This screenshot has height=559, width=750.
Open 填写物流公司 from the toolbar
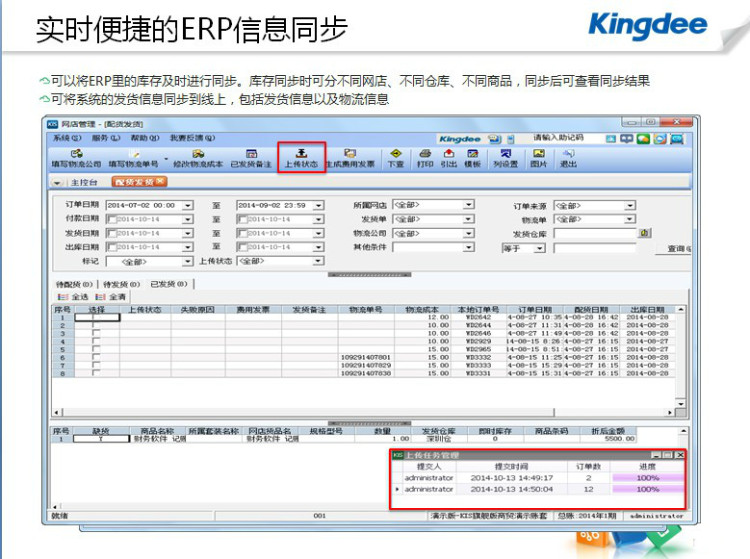point(77,157)
